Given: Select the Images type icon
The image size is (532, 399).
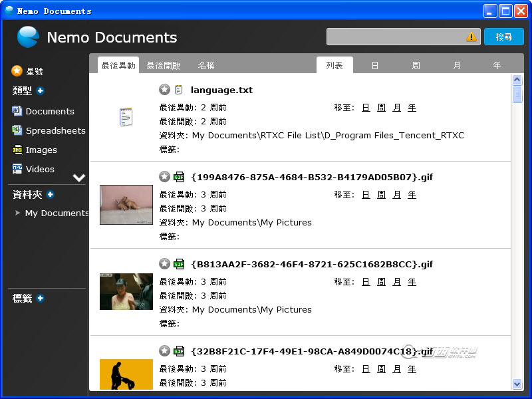Looking at the screenshot, I should pos(17,150).
